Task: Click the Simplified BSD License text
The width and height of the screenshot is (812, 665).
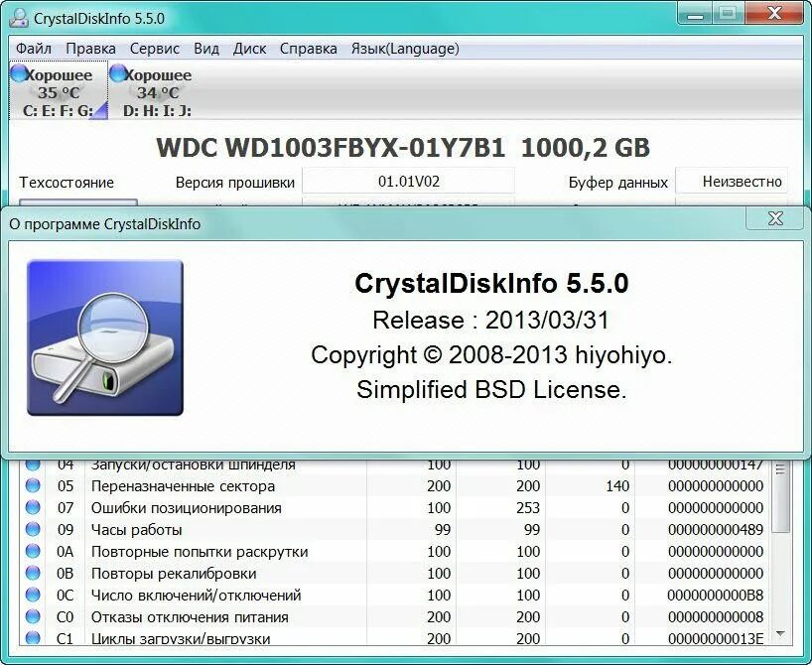Action: tap(491, 389)
